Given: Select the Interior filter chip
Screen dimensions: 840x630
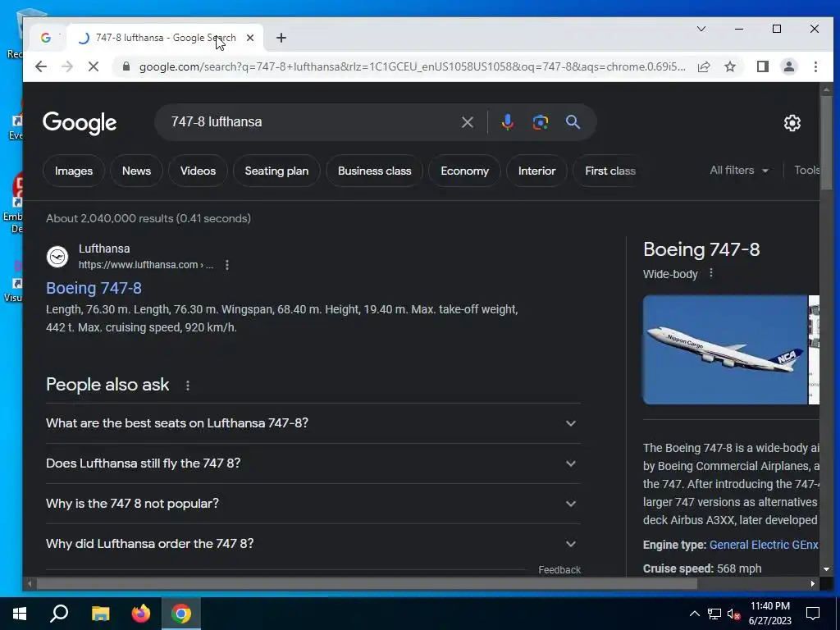Looking at the screenshot, I should point(536,171).
